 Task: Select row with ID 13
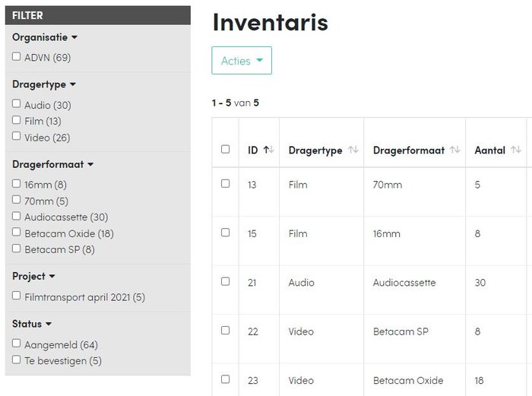click(x=225, y=184)
